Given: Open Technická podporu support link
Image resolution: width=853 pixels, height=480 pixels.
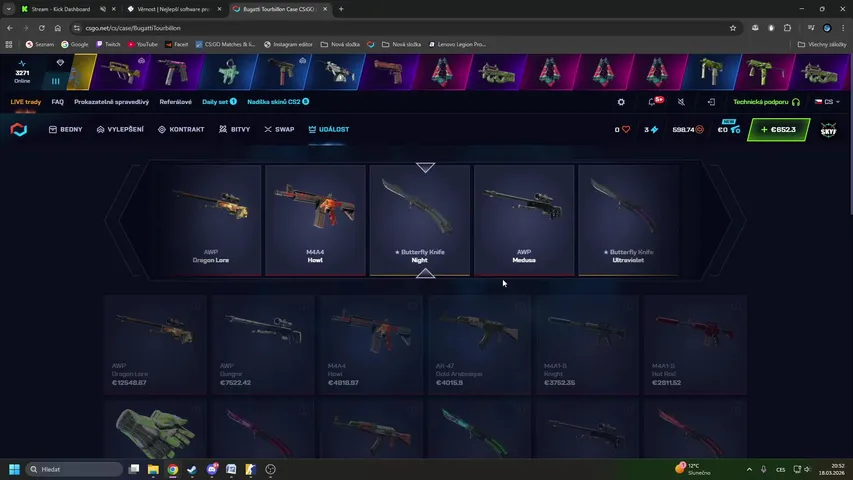Looking at the screenshot, I should tap(767, 102).
